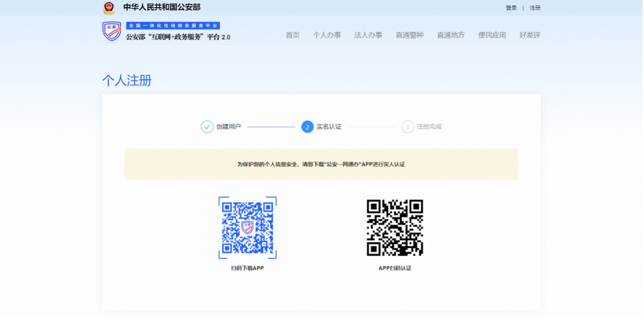Click the completed 创建用户 checkmark icon
This screenshot has height=318, width=644.
(x=207, y=127)
